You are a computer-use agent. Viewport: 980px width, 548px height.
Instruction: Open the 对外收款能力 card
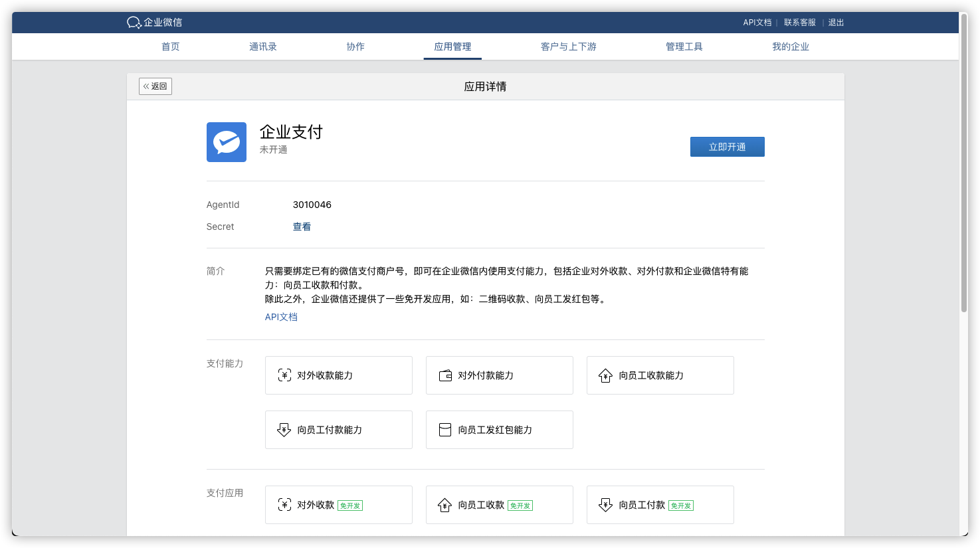click(x=339, y=375)
